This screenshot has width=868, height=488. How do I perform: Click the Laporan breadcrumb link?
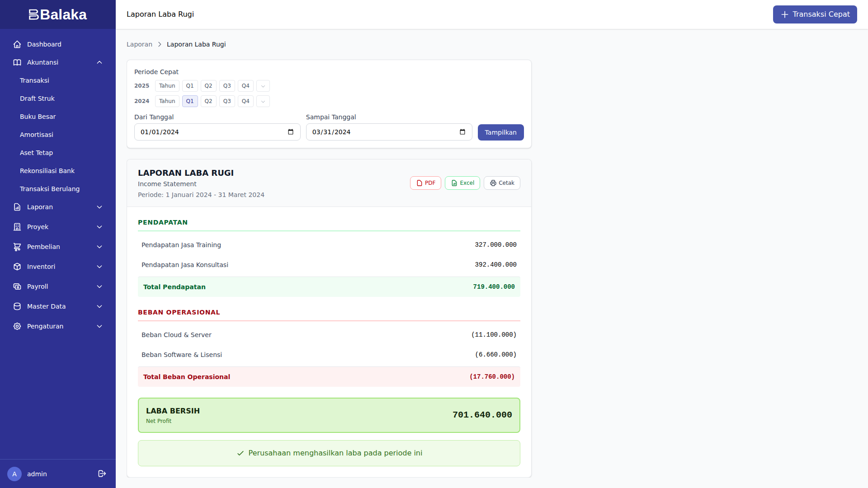click(139, 44)
